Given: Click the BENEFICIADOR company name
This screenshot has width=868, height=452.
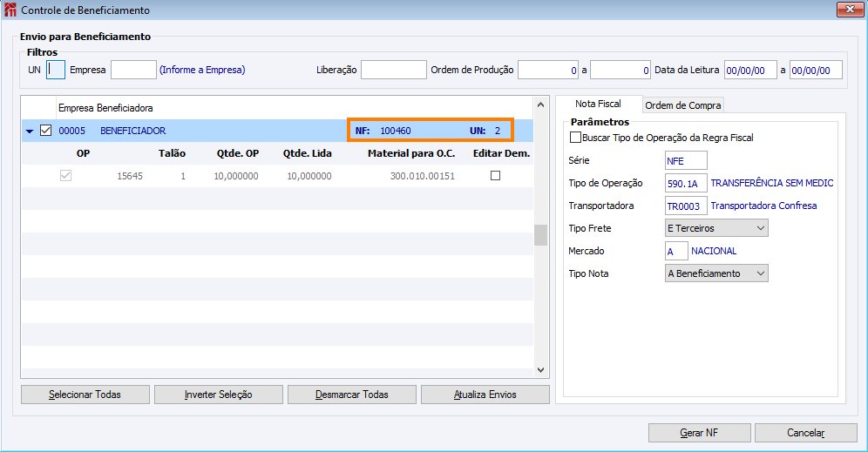Looking at the screenshot, I should pyautogui.click(x=132, y=131).
